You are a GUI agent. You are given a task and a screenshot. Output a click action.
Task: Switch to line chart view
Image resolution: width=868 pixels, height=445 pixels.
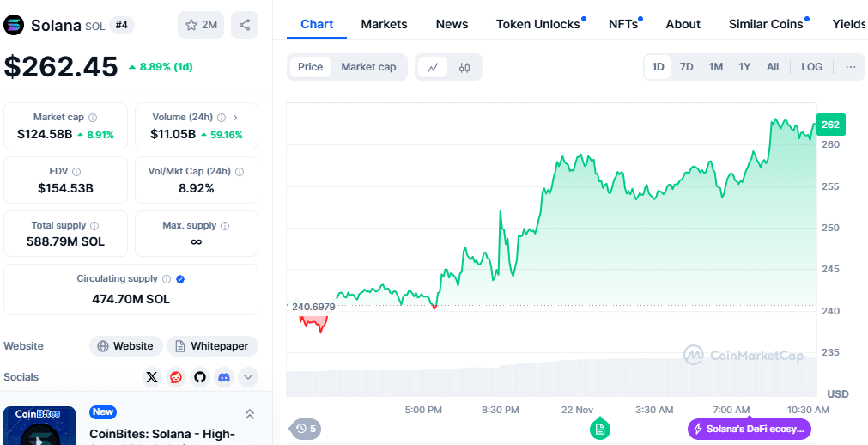point(433,67)
